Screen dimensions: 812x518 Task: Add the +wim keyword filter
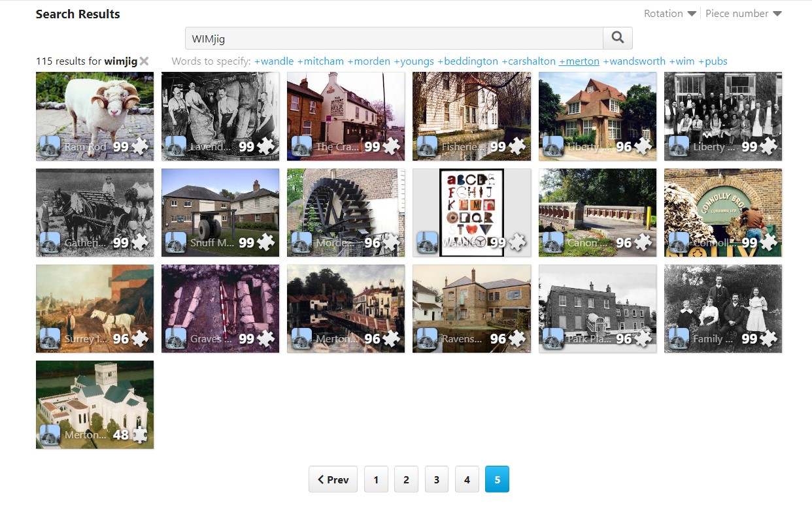tap(682, 61)
